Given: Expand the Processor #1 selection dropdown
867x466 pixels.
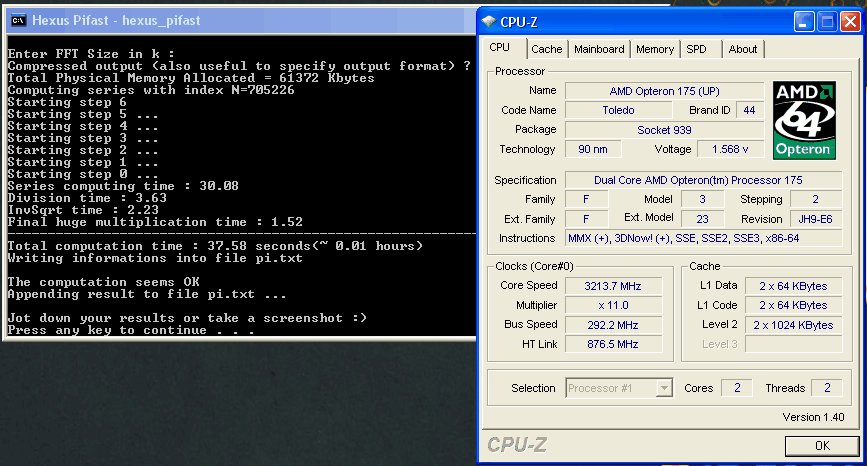Looking at the screenshot, I should [x=664, y=388].
